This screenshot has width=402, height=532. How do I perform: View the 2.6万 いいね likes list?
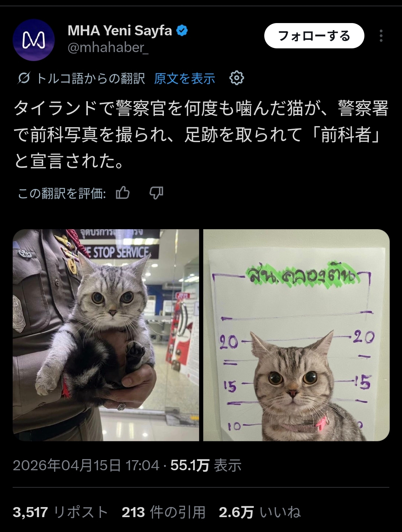260,512
